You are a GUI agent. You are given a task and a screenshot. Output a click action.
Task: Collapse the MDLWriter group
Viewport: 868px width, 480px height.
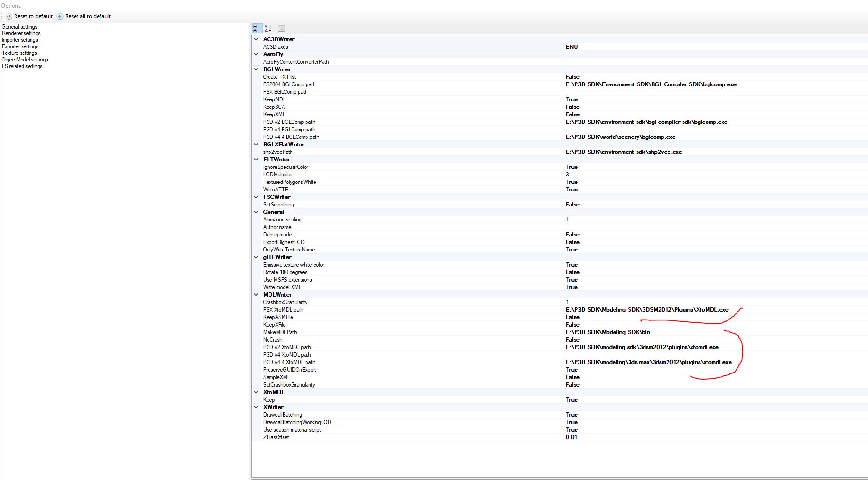[x=256, y=295]
